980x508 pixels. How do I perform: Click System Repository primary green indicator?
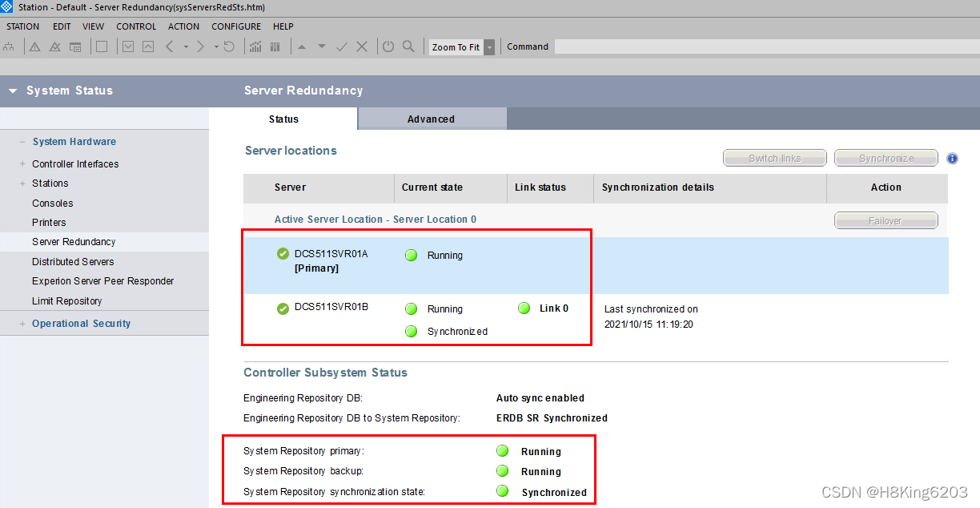click(x=503, y=451)
